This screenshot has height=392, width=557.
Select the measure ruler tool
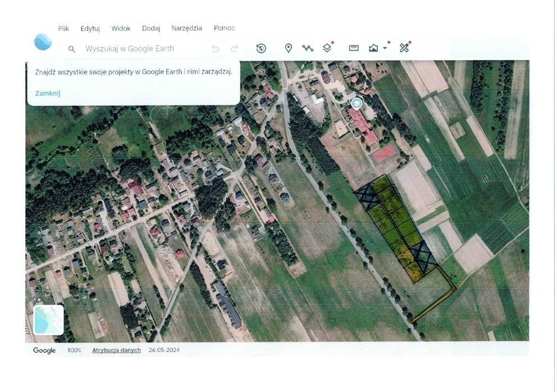[x=354, y=48]
